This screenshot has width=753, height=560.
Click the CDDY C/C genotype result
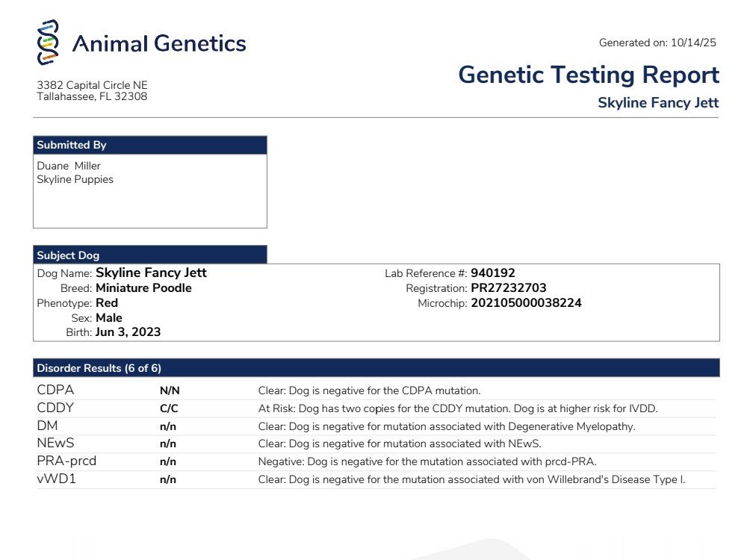click(x=169, y=408)
